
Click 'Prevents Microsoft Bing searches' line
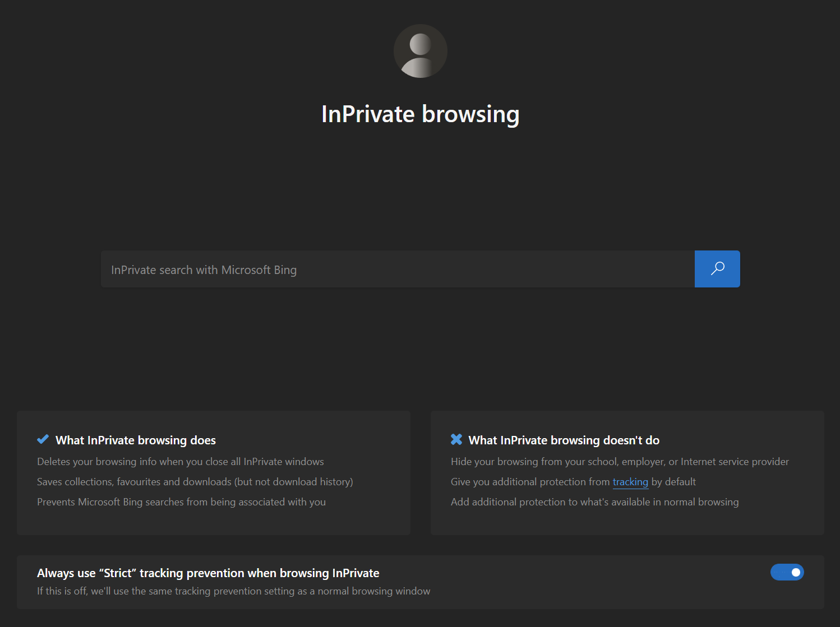coord(181,502)
